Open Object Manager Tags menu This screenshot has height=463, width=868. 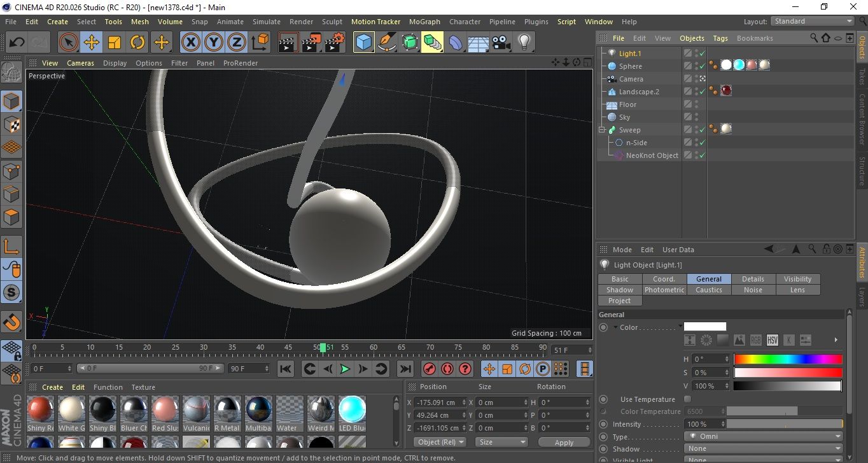click(x=720, y=38)
